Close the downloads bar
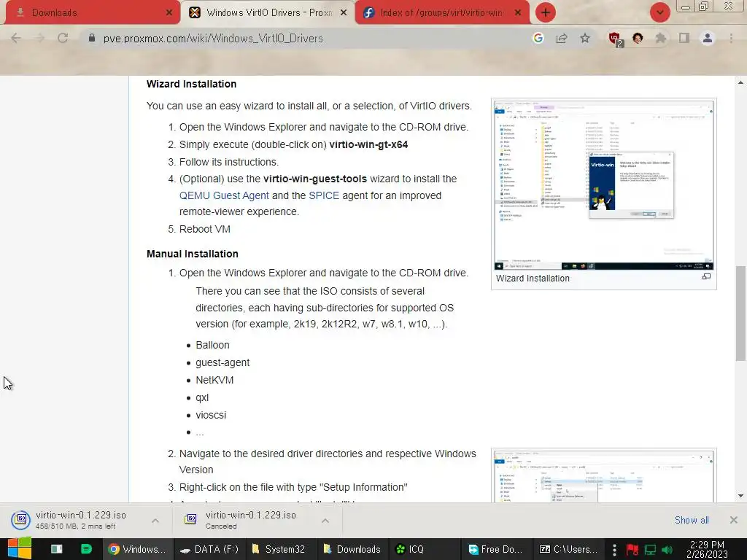747x560 pixels. pyautogui.click(x=734, y=520)
